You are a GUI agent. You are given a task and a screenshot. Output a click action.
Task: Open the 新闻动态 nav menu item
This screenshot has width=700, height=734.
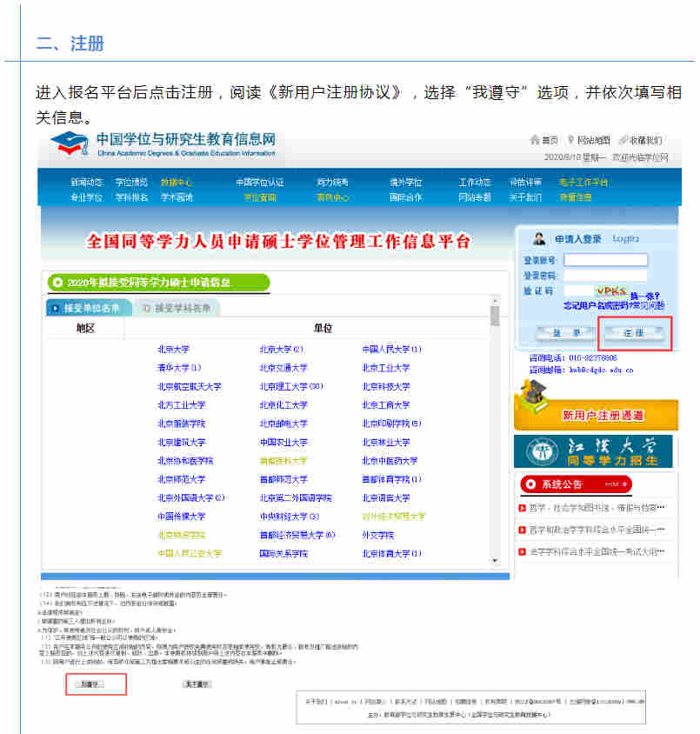tap(87, 182)
